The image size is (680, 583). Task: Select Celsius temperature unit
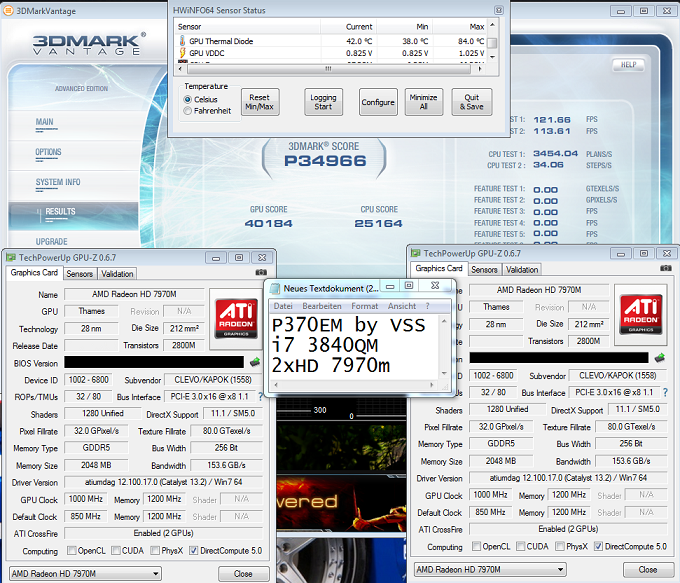pyautogui.click(x=187, y=99)
